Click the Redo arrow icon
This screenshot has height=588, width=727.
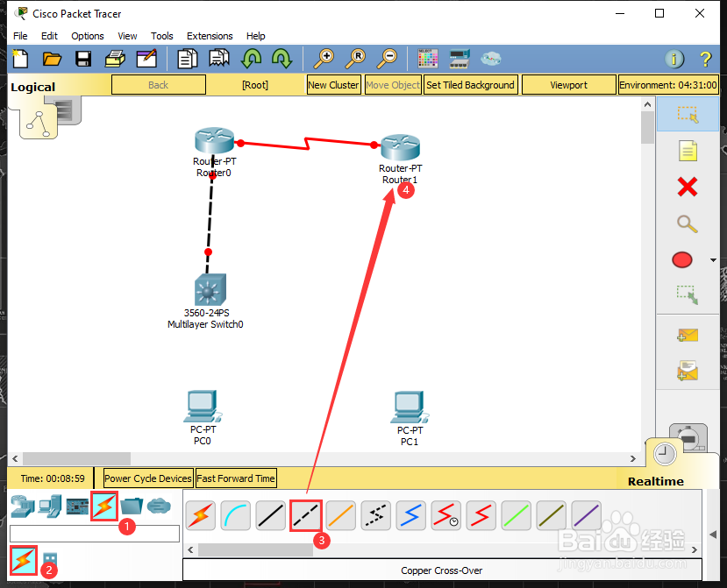tap(282, 59)
